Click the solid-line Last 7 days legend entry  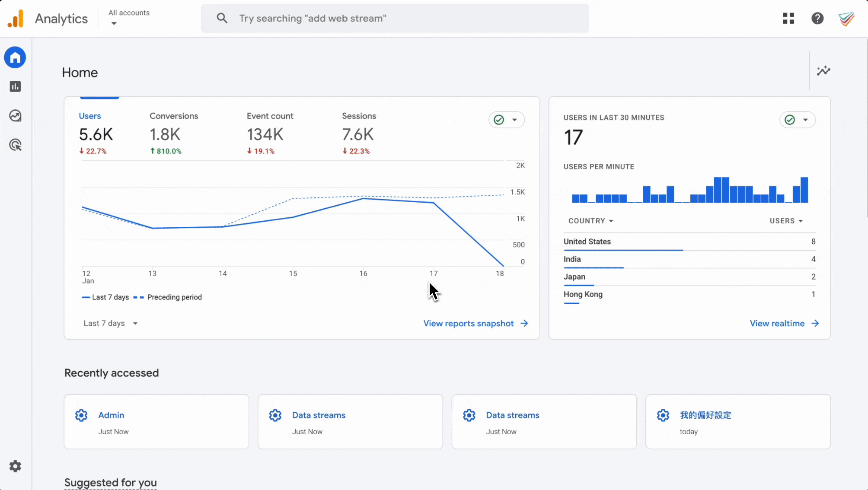(x=105, y=297)
